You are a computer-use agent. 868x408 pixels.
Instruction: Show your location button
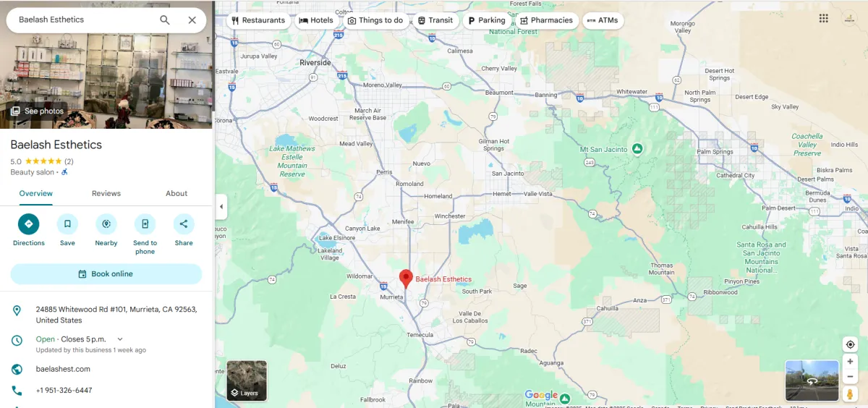850,344
